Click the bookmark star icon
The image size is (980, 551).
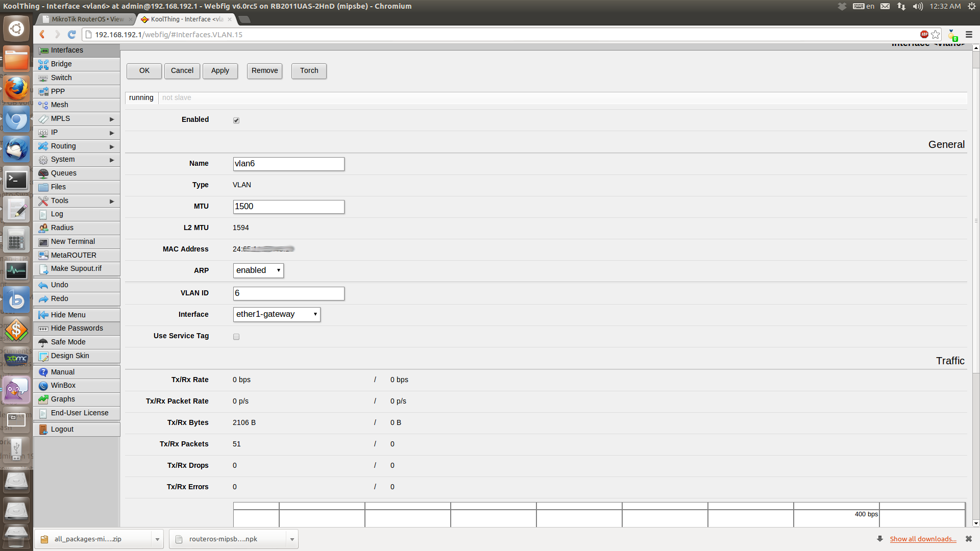coord(936,34)
